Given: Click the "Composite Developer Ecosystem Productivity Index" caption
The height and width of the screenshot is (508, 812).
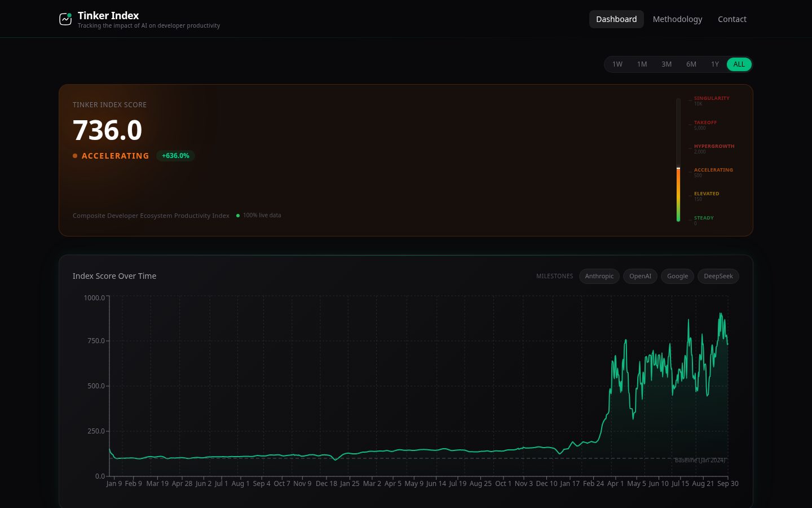Looking at the screenshot, I should click(x=151, y=216).
